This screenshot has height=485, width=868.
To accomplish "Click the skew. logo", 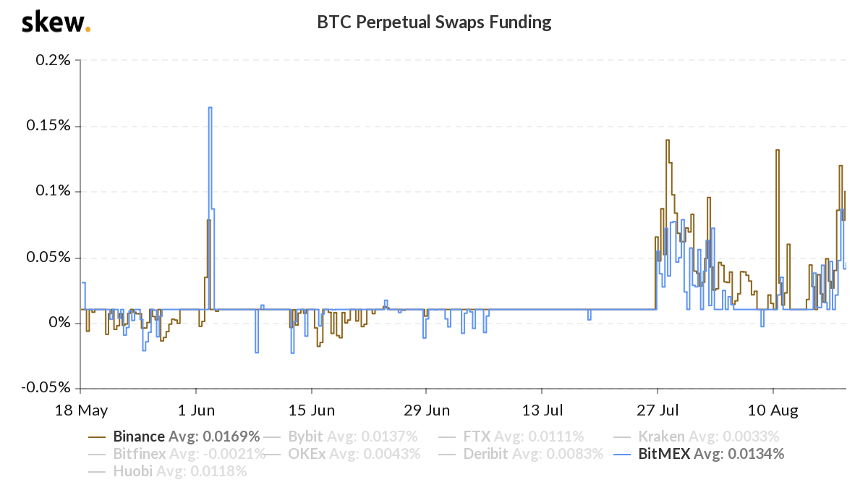I will tap(56, 22).
